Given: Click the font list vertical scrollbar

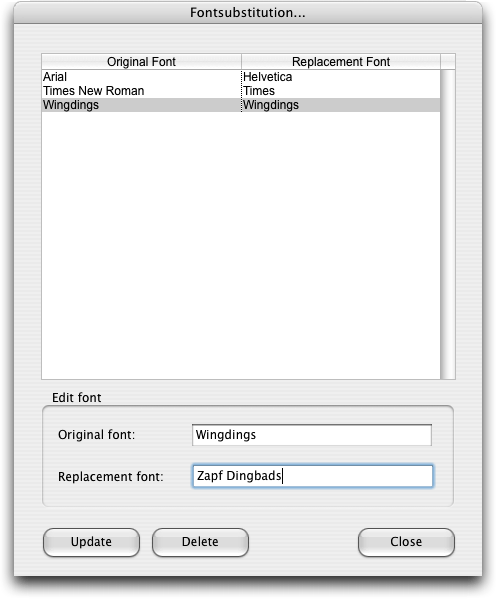Looking at the screenshot, I should pos(448,224).
